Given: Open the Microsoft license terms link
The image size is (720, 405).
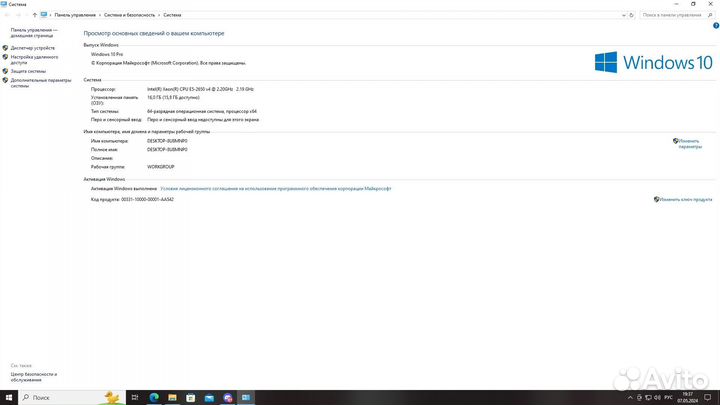Looking at the screenshot, I should [276, 188].
